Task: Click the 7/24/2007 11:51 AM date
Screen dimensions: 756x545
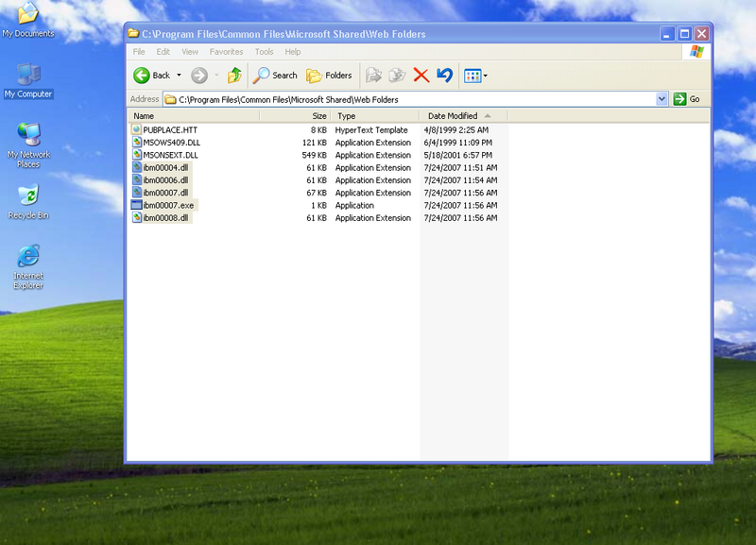Action: tap(460, 168)
